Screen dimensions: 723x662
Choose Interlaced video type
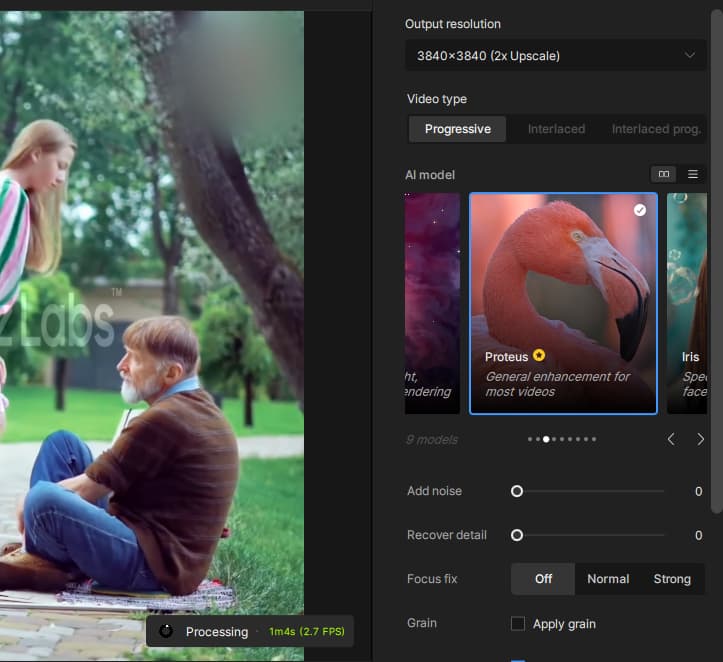556,129
